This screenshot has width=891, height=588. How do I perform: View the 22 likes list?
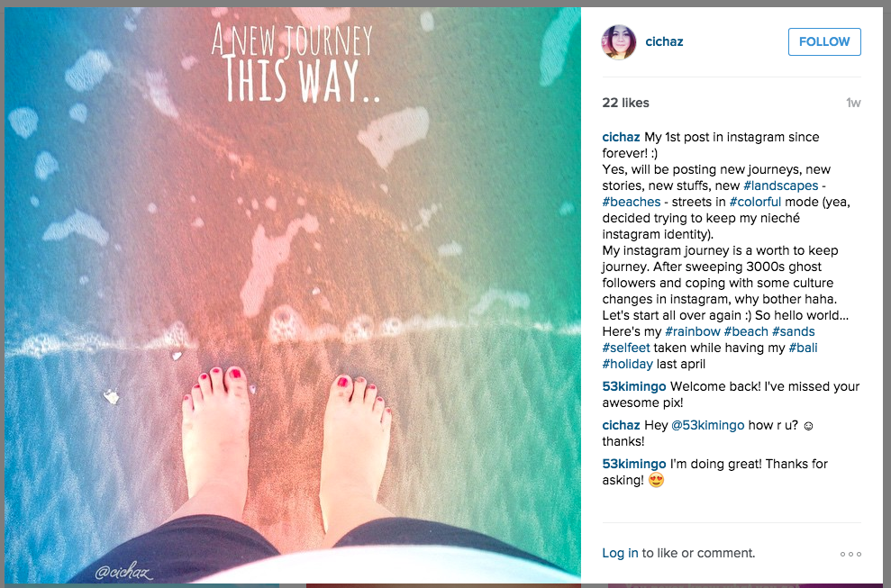pos(625,103)
